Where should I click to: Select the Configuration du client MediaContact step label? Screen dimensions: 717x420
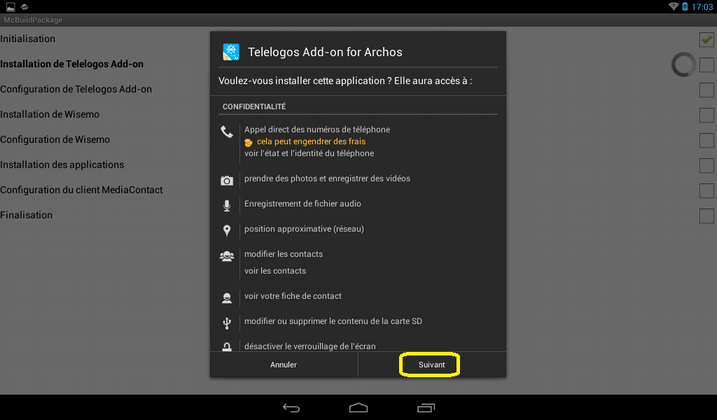(x=81, y=190)
